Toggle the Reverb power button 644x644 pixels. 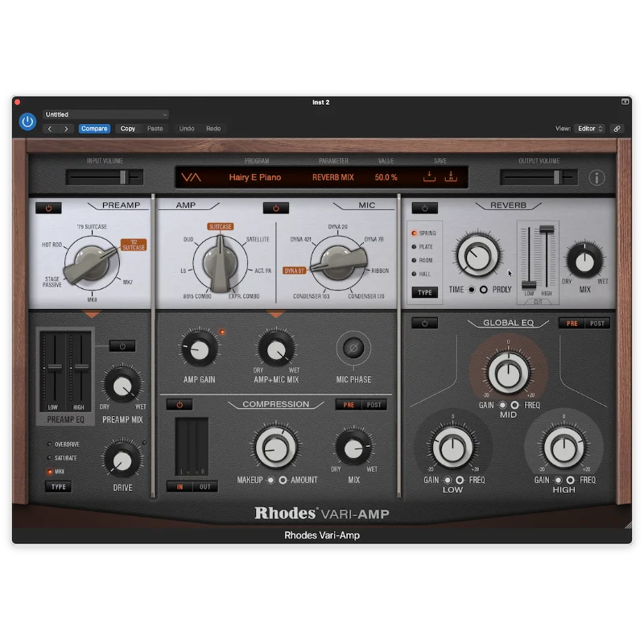point(425,208)
